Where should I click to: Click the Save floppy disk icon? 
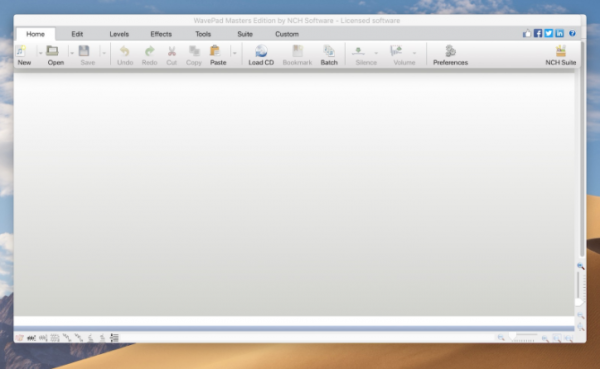[x=84, y=51]
